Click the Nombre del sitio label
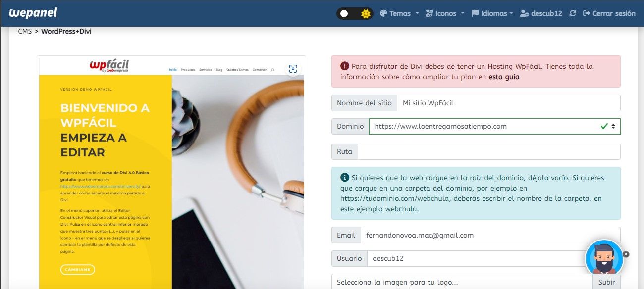Viewport: 644px width, 289px height. (364, 103)
